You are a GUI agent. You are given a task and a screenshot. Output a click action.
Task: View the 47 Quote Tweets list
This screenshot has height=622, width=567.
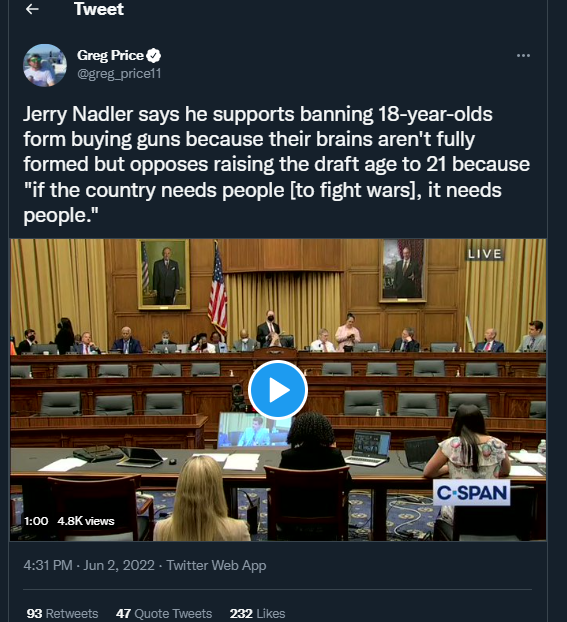[164, 613]
